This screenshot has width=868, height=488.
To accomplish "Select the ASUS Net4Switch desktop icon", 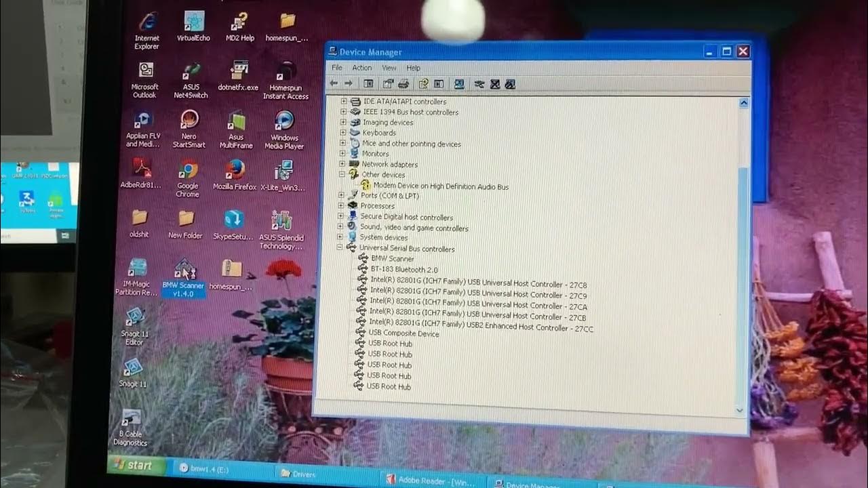I will pyautogui.click(x=191, y=81).
